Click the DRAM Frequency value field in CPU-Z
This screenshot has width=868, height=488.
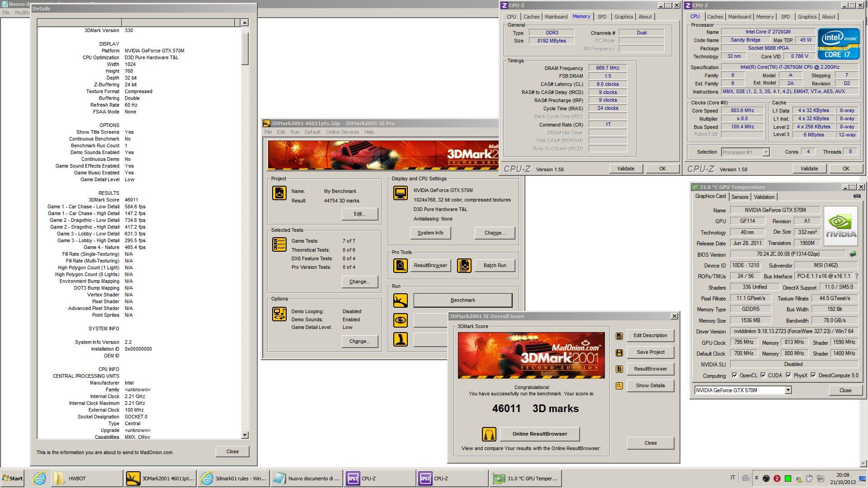coord(608,68)
